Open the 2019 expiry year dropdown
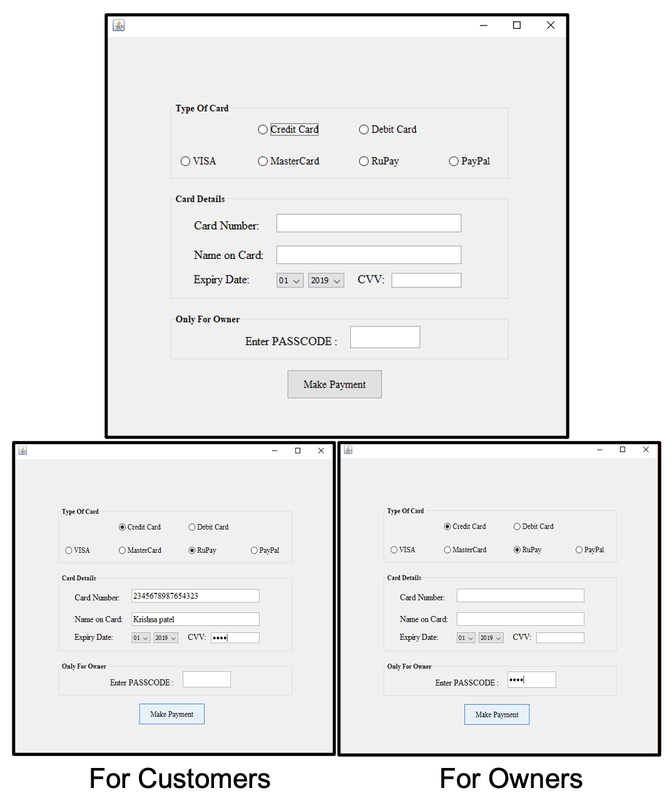672x803 pixels. 325,280
